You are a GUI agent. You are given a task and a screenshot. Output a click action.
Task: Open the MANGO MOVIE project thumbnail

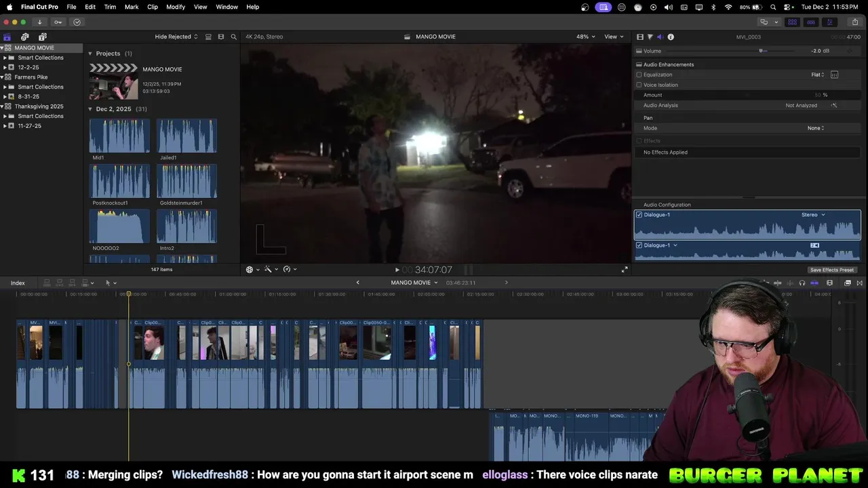point(113,81)
